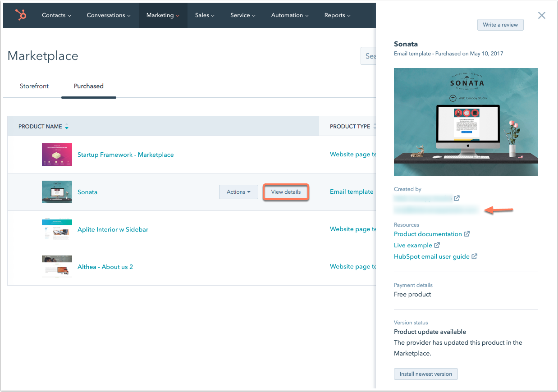
Task: Click the blurred creator name link
Action: click(x=423, y=198)
